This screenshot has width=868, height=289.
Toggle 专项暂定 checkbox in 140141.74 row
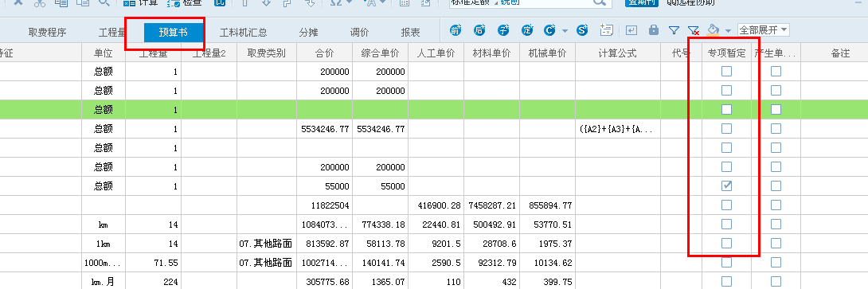coord(726,262)
